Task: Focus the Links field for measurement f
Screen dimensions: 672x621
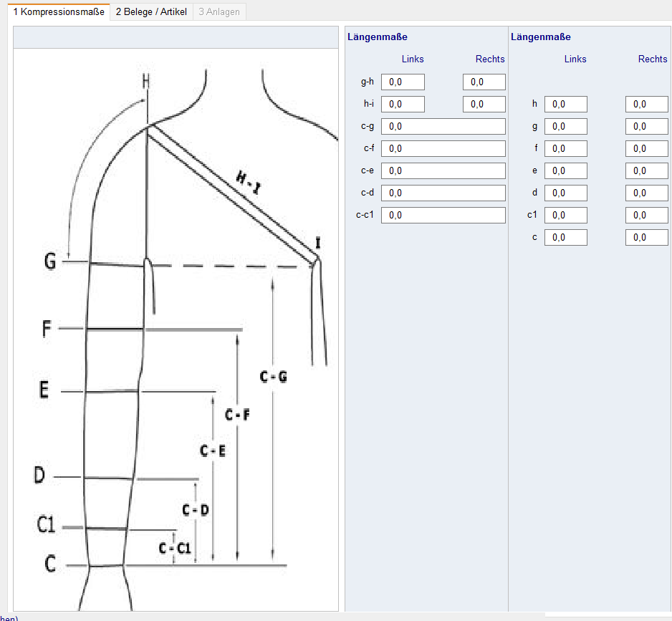Action: click(x=565, y=149)
